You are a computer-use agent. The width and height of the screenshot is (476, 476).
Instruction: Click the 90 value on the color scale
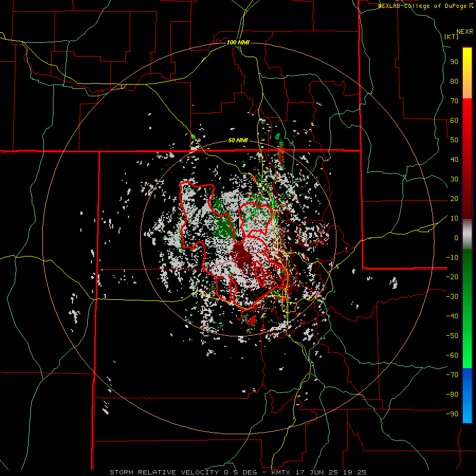454,62
